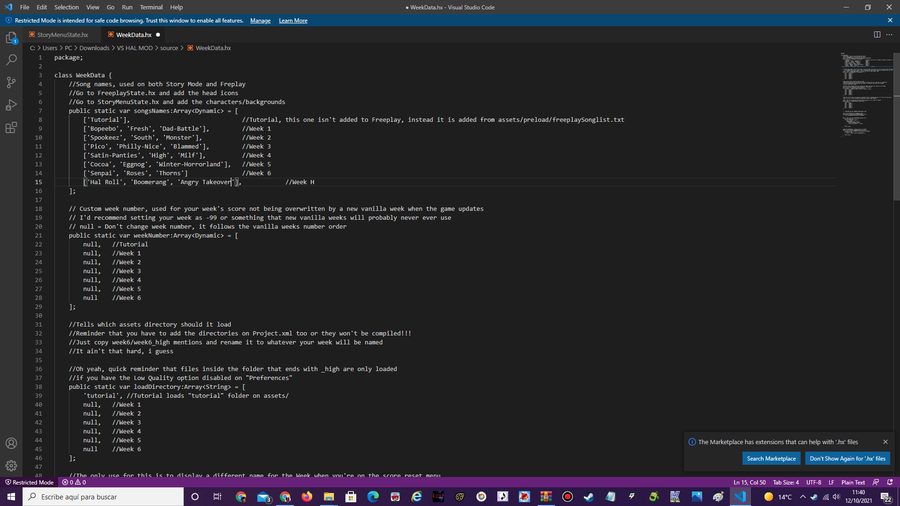Image resolution: width=900 pixels, height=506 pixels.
Task: Open Steam from the taskbar
Action: pyautogui.click(x=589, y=497)
